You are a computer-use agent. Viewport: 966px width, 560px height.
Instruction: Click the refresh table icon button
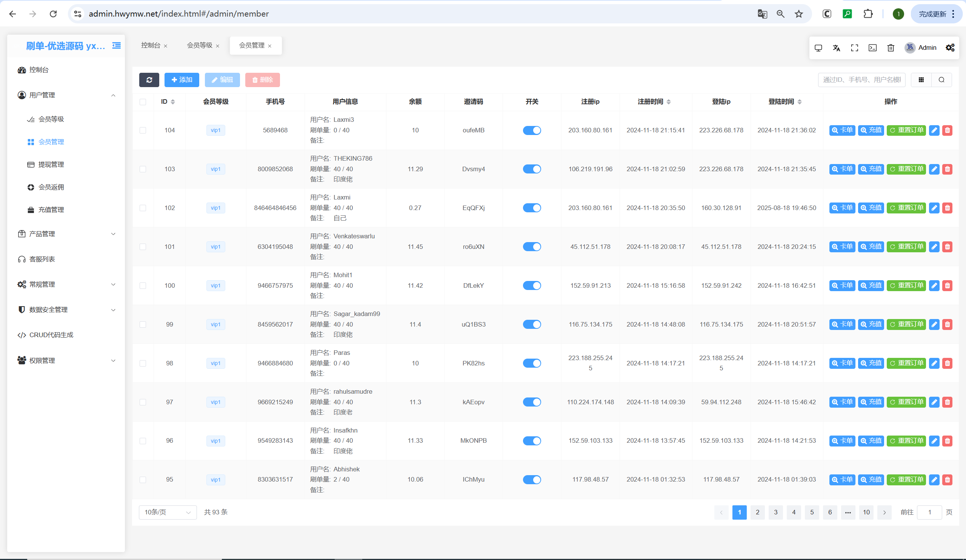(x=149, y=80)
